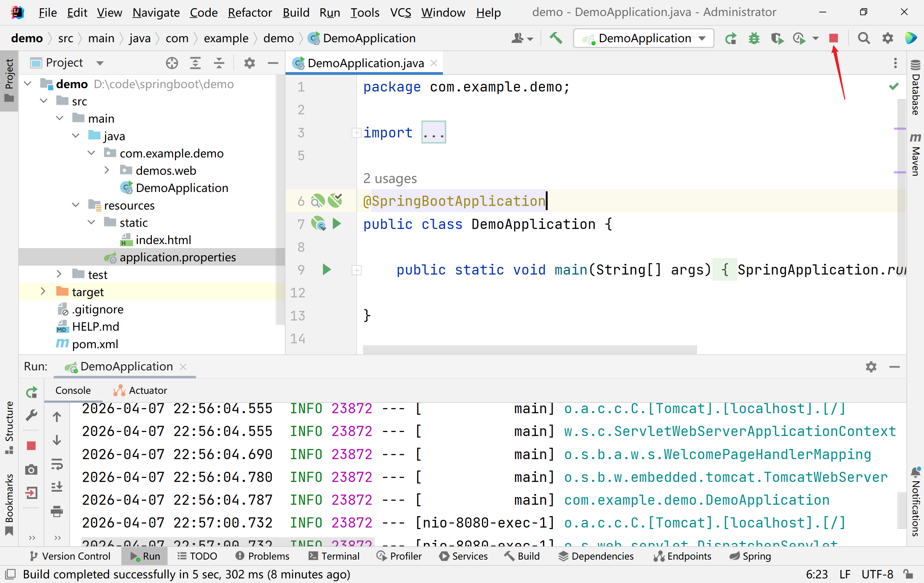Click the red Stop button in top toolbar
The height and width of the screenshot is (583, 924).
click(x=833, y=38)
